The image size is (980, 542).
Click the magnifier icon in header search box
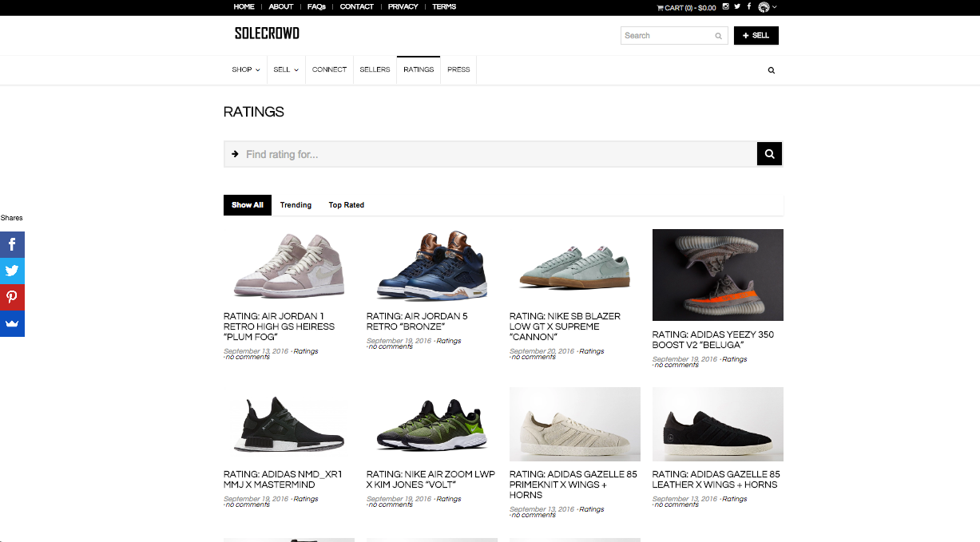point(718,36)
